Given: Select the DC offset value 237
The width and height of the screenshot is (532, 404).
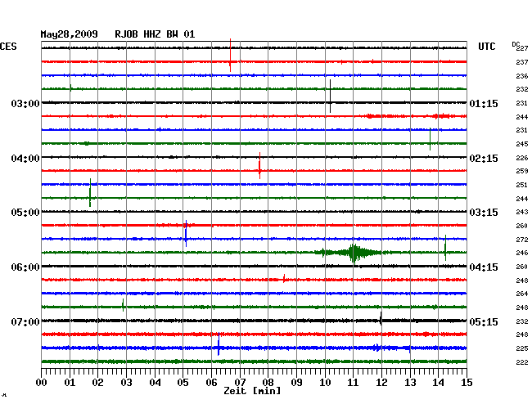Looking at the screenshot, I should 522,62.
